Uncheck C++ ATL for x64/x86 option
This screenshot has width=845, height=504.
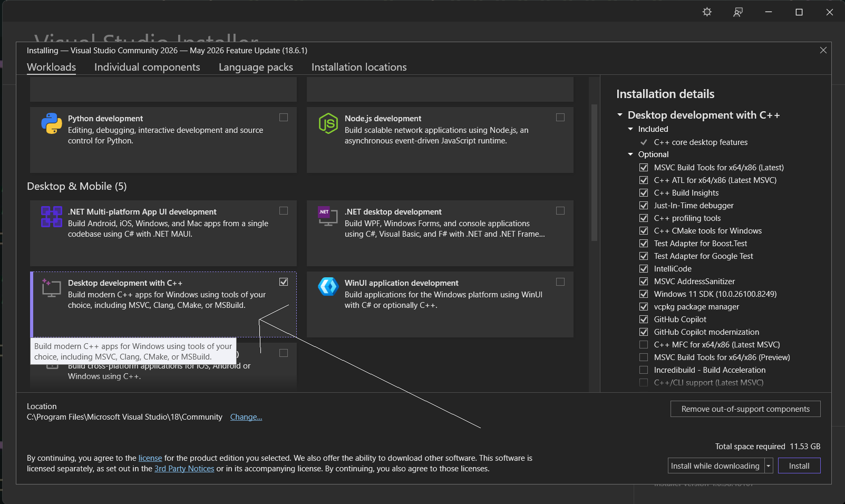(x=644, y=180)
